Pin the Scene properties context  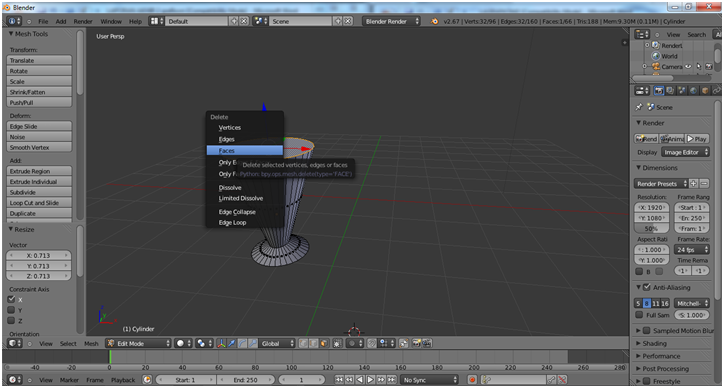639,107
